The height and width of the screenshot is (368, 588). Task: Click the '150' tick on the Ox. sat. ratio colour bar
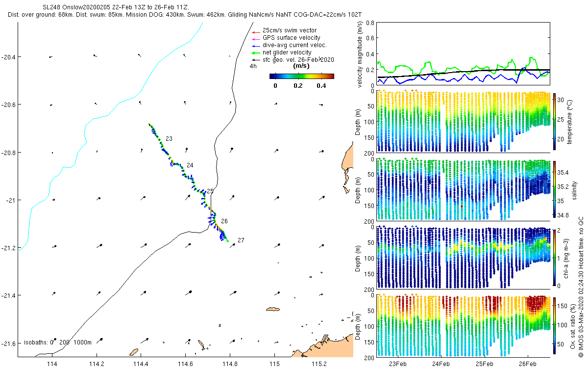[563, 306]
